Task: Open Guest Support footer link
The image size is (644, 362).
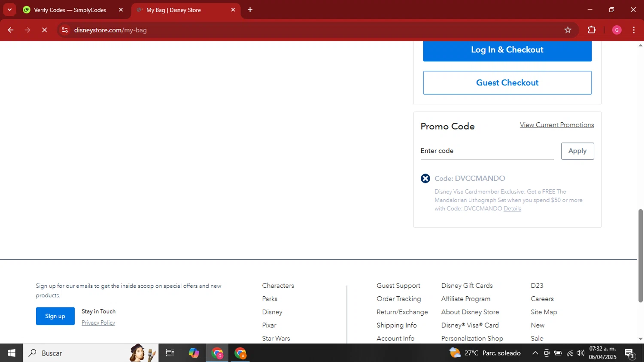Action: 398,286
